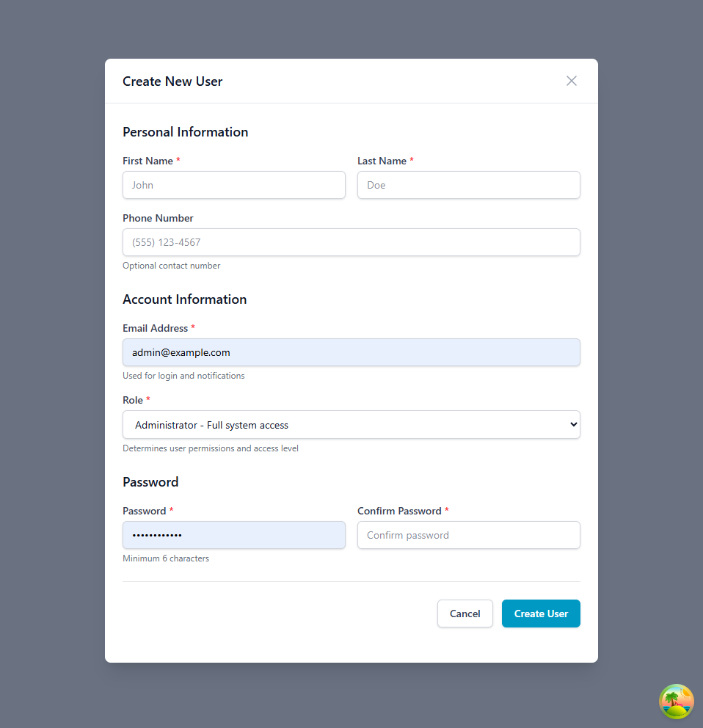Viewport: 703px width, 728px height.
Task: Click the Phone Number input field
Action: click(351, 242)
